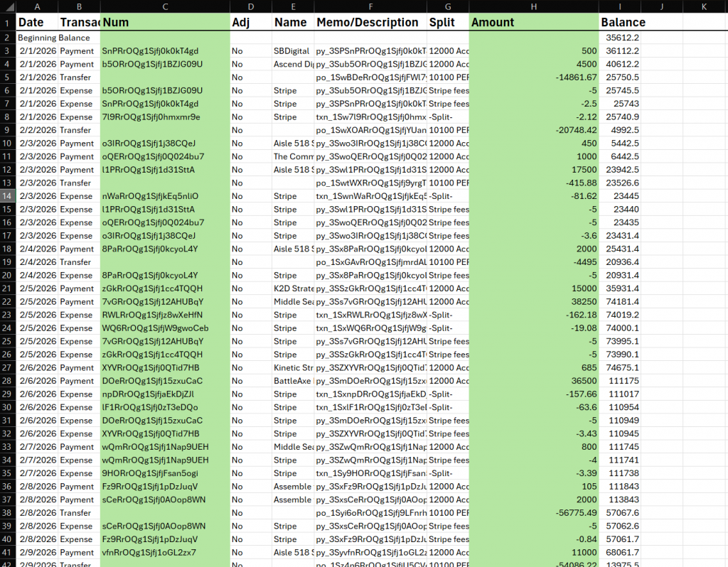
Task: Select the column K header
Action: click(x=703, y=6)
